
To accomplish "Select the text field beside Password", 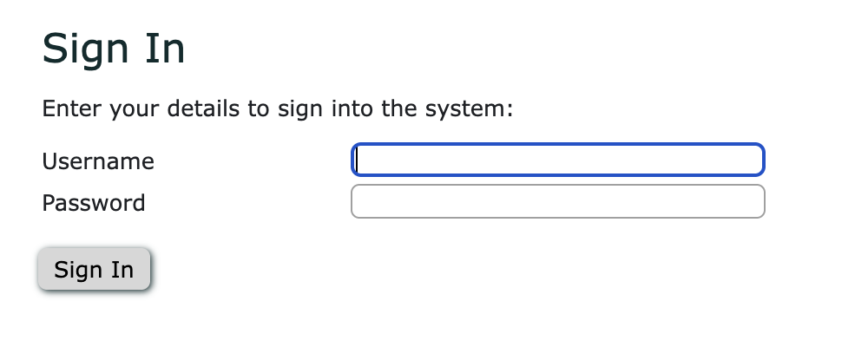I will [x=557, y=201].
